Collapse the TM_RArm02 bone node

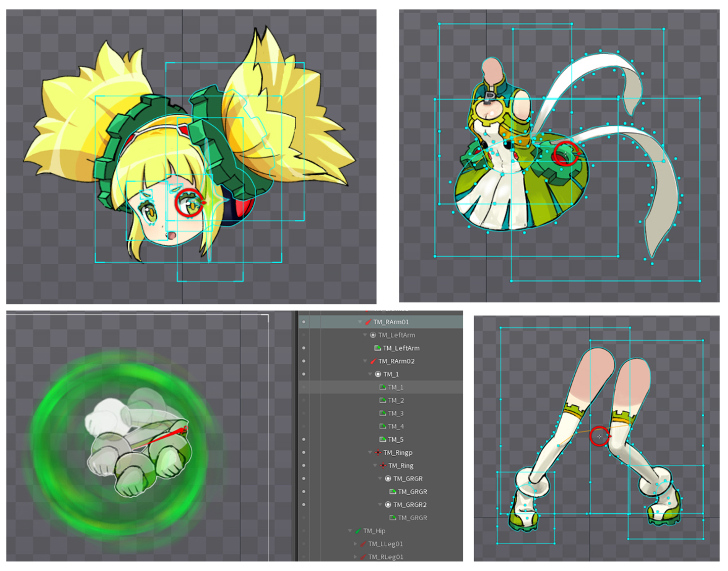[x=365, y=361]
